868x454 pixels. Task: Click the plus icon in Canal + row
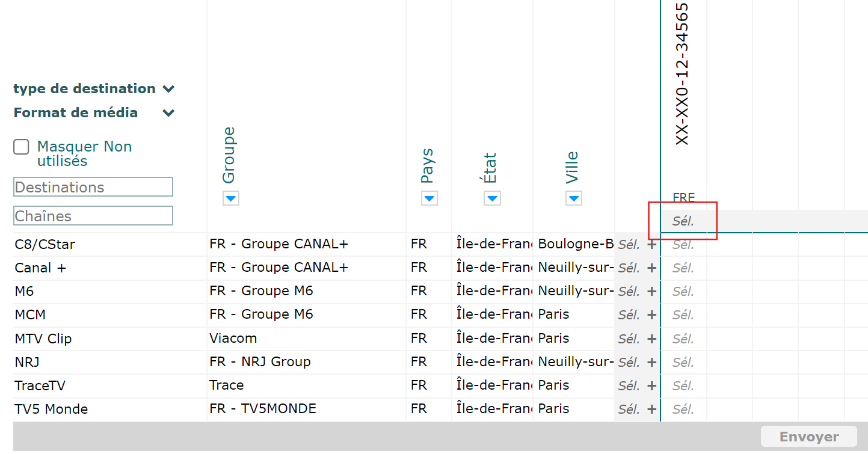[x=651, y=268]
